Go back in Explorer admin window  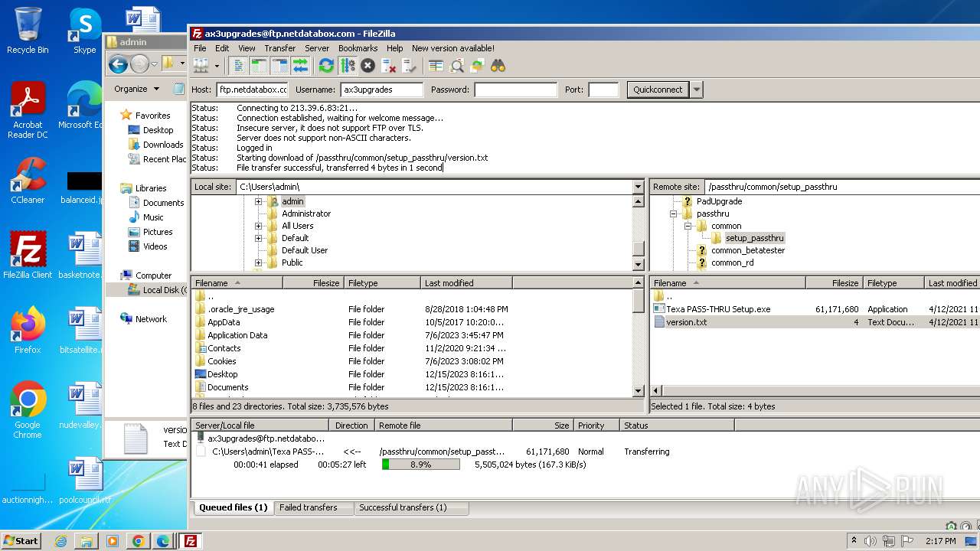[x=118, y=64]
